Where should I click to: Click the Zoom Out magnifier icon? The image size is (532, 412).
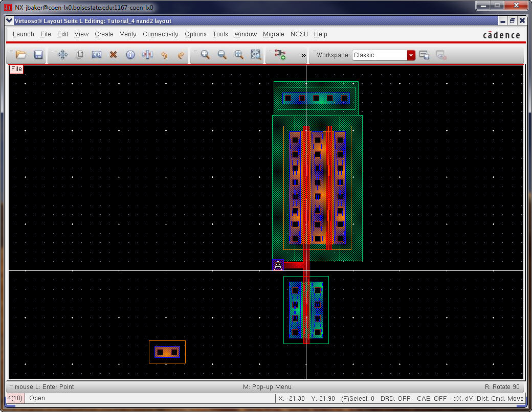click(x=222, y=55)
